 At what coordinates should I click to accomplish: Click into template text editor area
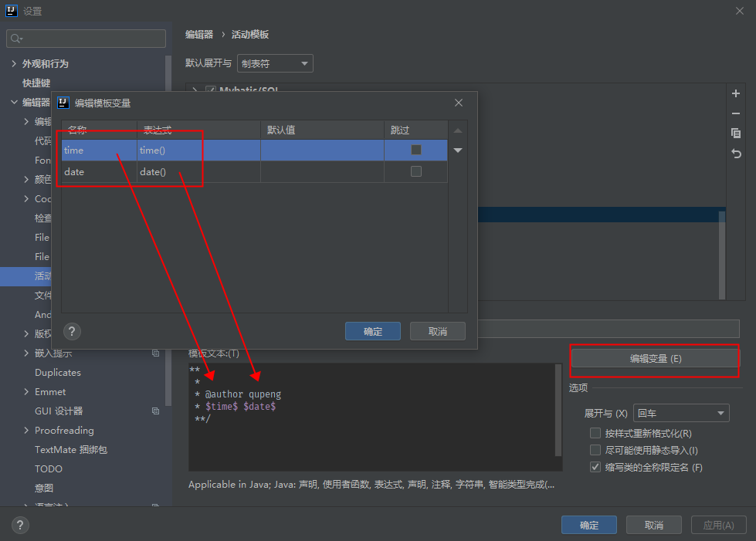[371, 418]
